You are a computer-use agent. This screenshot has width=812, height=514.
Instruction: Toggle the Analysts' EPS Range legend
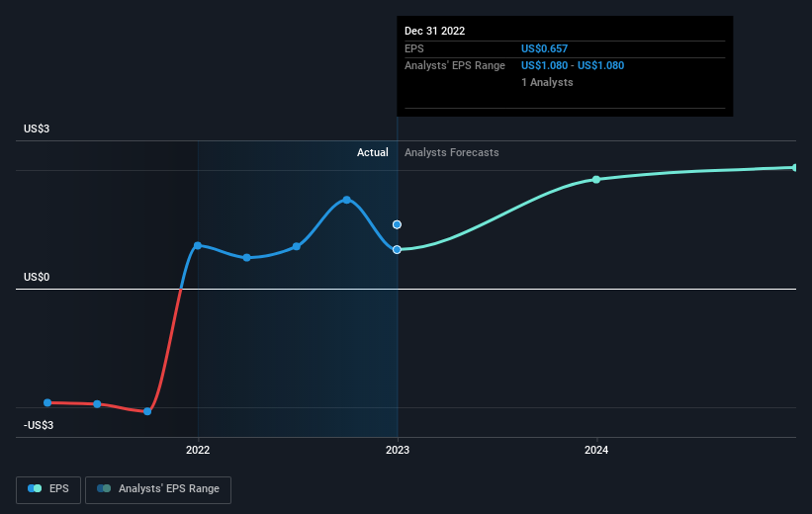click(x=158, y=489)
